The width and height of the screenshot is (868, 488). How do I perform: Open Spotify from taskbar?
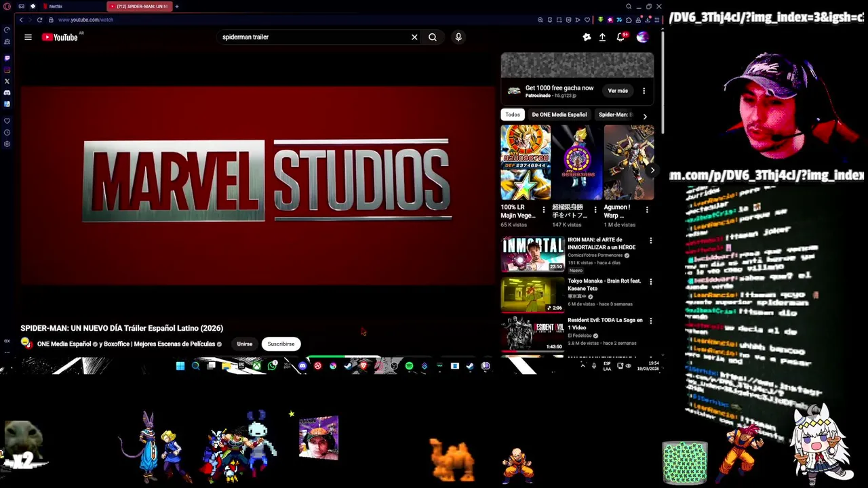409,366
